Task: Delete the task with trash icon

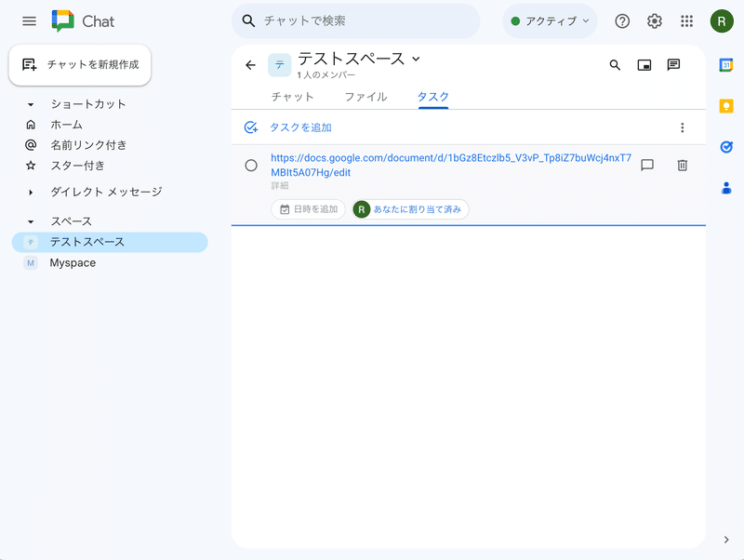Action: [683, 166]
